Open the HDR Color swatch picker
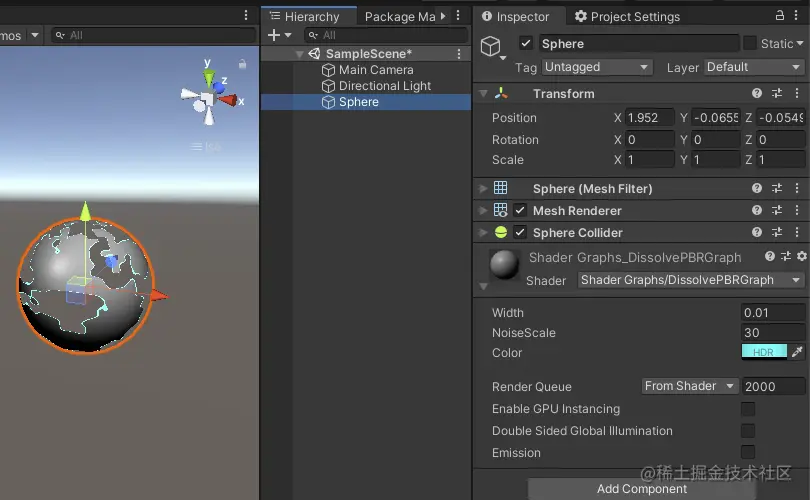 (764, 352)
